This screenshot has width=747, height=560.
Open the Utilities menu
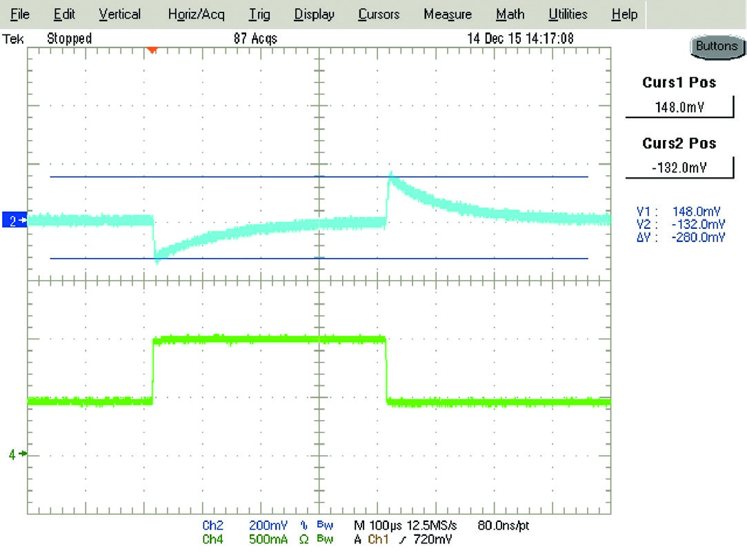pos(568,14)
